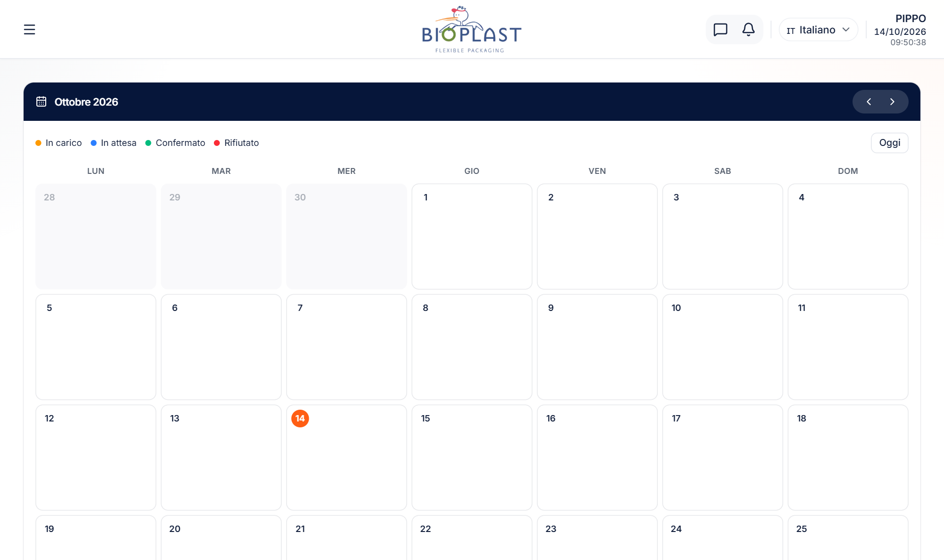Open the notifications bell
Screen dimensions: 944x560
point(748,29)
